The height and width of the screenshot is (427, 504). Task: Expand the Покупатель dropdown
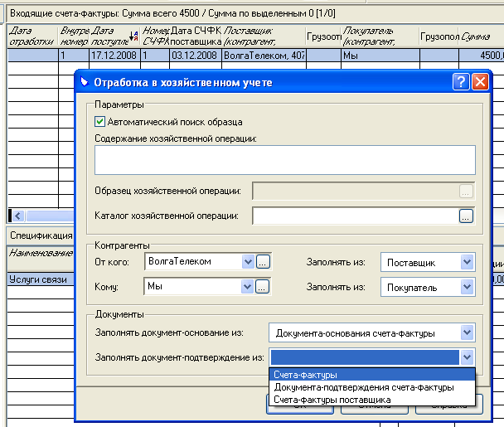click(x=467, y=287)
